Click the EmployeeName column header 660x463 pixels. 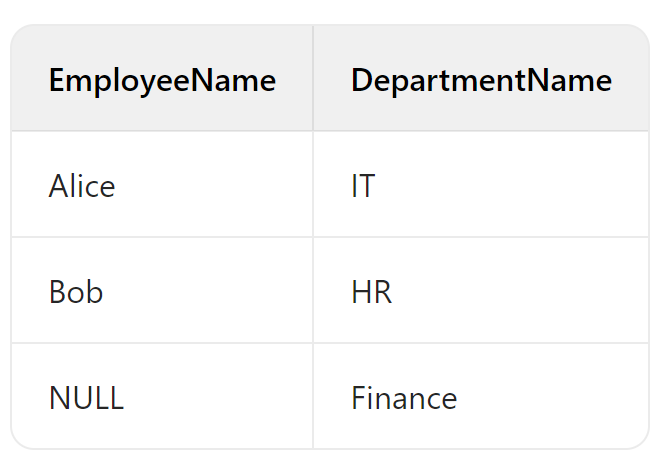coord(162,80)
